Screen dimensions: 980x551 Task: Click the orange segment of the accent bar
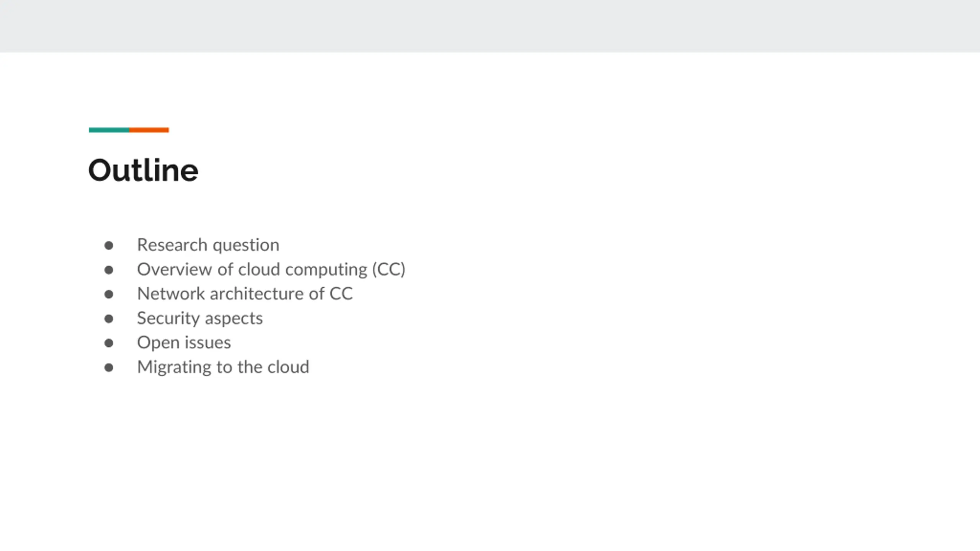149,130
